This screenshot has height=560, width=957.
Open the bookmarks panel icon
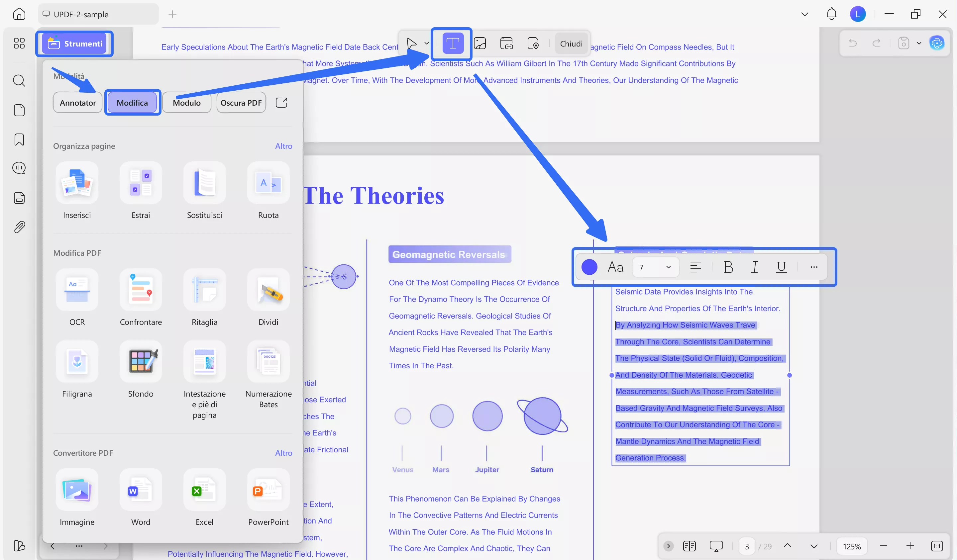click(19, 139)
